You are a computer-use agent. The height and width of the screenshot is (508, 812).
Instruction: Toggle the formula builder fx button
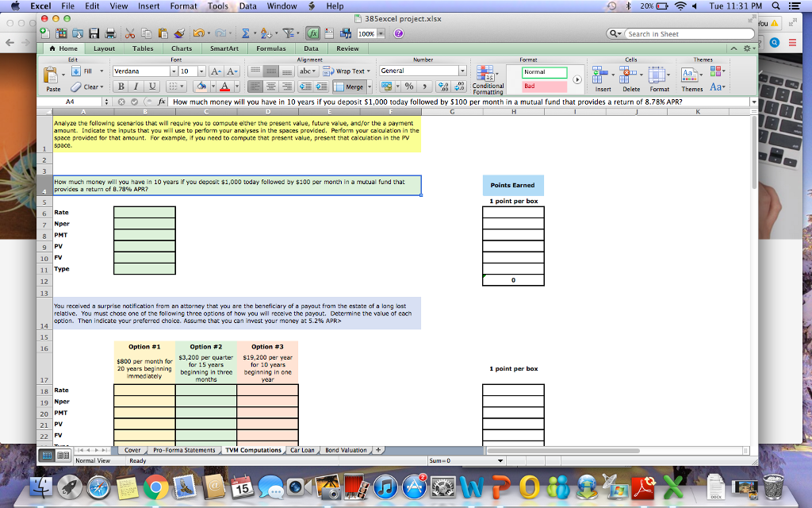[312, 33]
